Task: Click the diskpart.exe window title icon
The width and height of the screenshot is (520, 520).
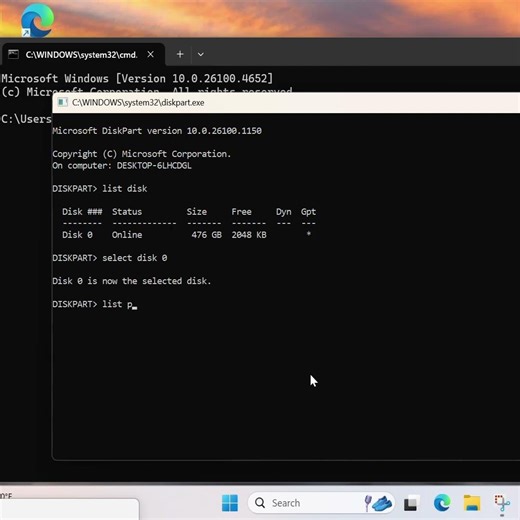Action: coord(62,102)
